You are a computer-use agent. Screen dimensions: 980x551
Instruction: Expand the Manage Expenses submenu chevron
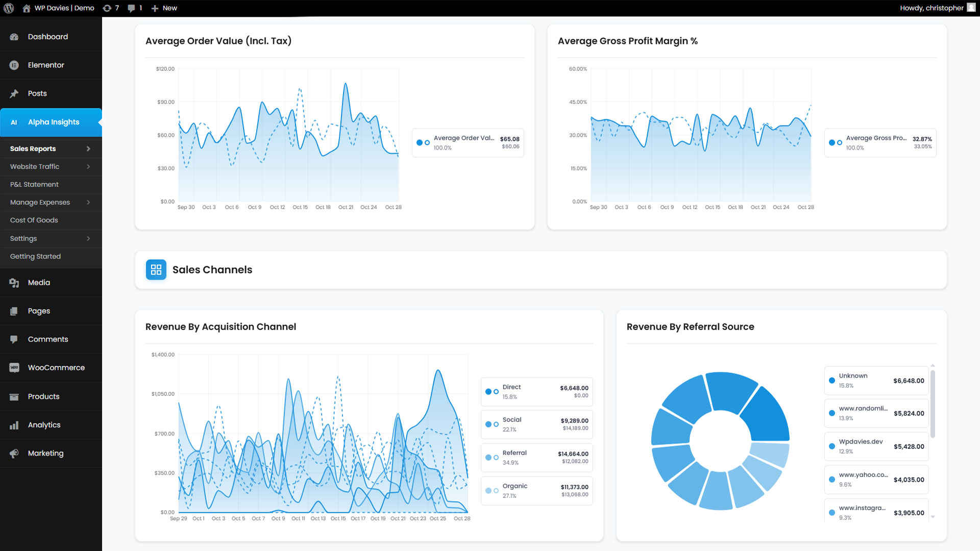point(88,203)
